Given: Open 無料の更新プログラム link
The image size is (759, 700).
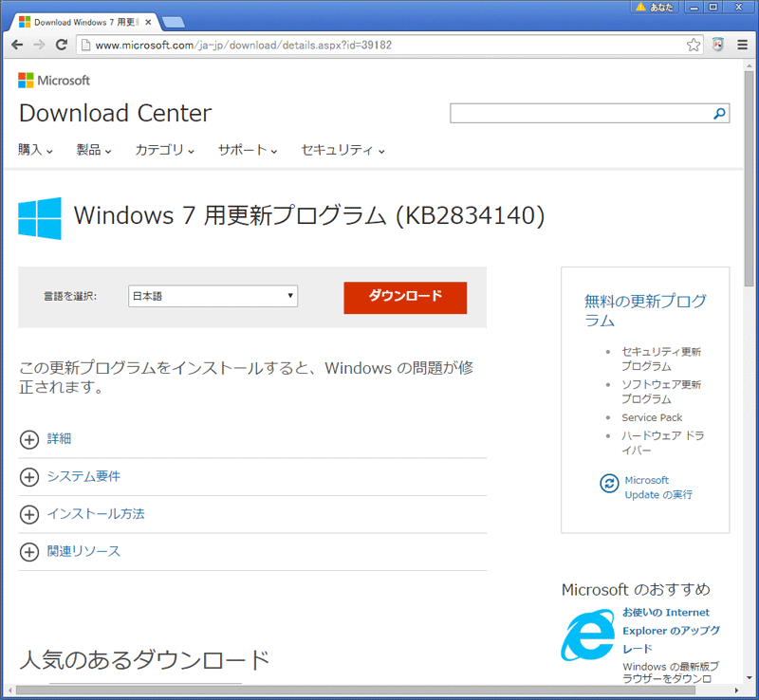Looking at the screenshot, I should tap(645, 311).
